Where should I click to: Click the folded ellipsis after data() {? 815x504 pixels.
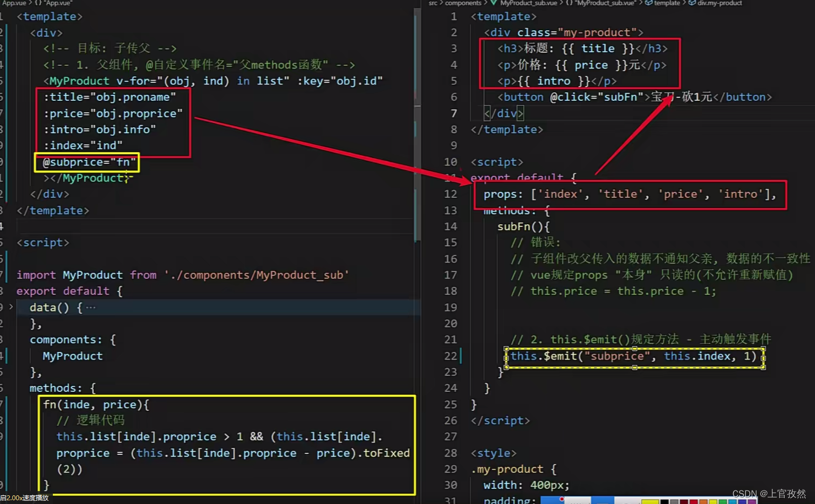[91, 307]
